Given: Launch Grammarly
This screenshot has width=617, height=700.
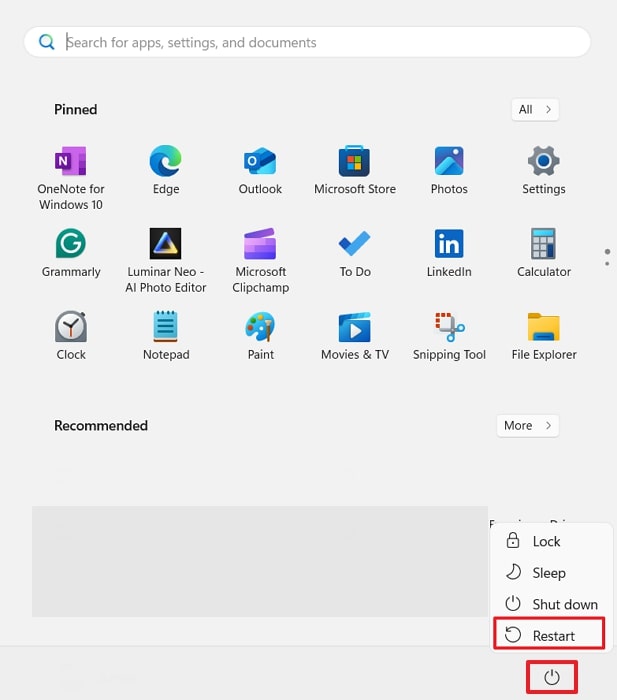Looking at the screenshot, I should pos(71,253).
